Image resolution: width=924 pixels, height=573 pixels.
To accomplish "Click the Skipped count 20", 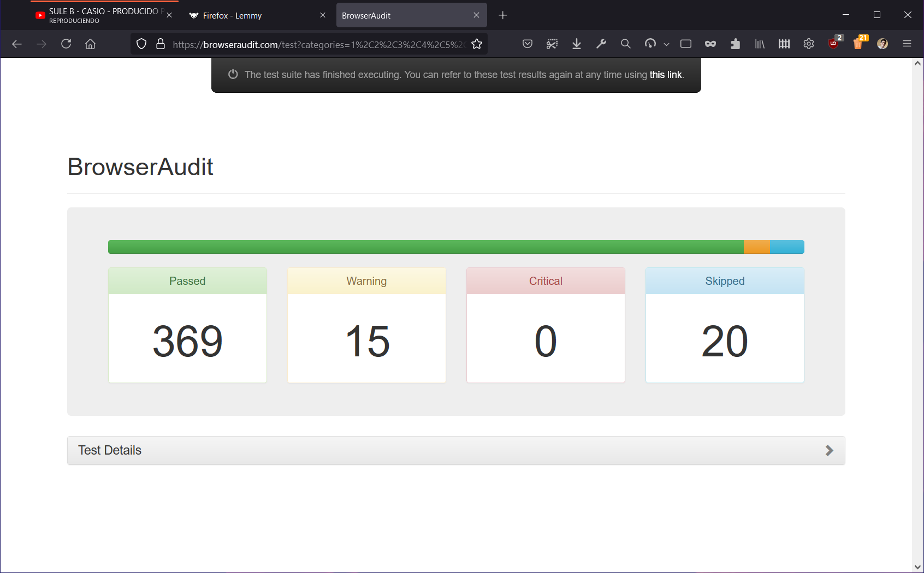I will [725, 342].
